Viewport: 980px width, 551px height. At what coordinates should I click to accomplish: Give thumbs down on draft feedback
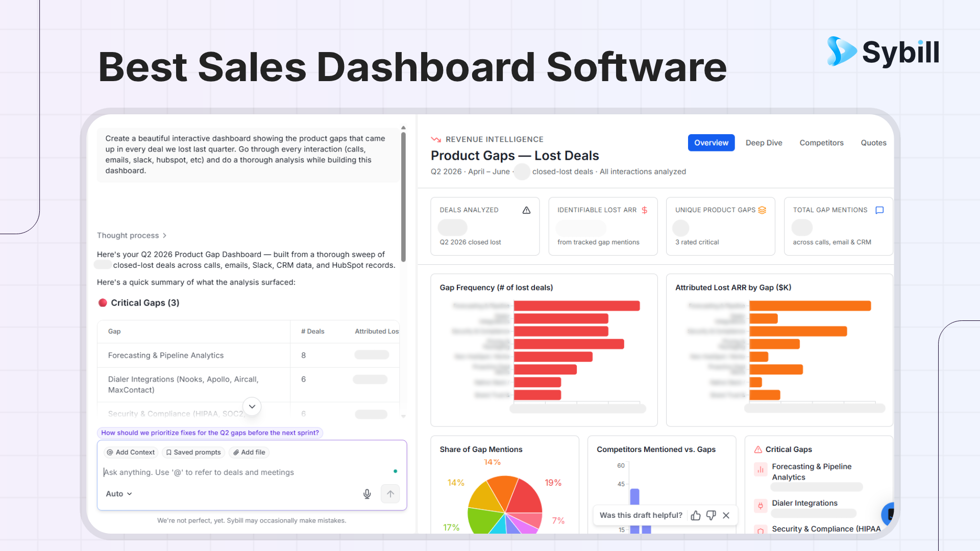(711, 515)
